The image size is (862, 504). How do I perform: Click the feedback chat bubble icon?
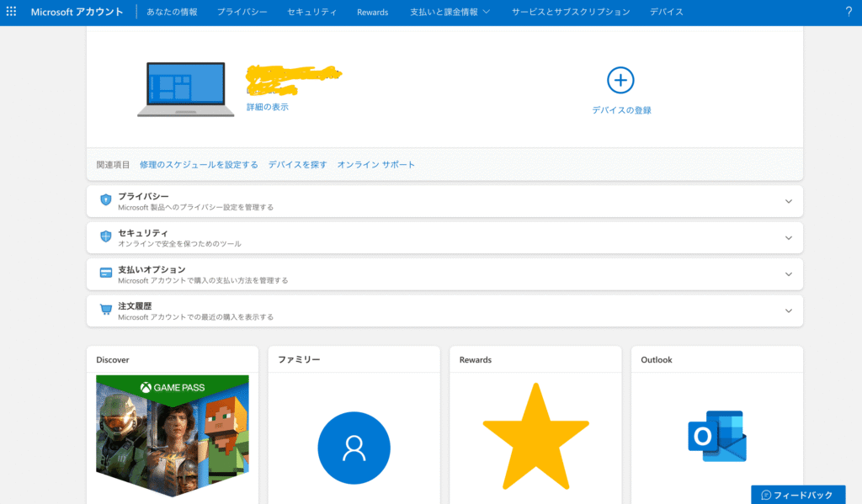pos(766,496)
